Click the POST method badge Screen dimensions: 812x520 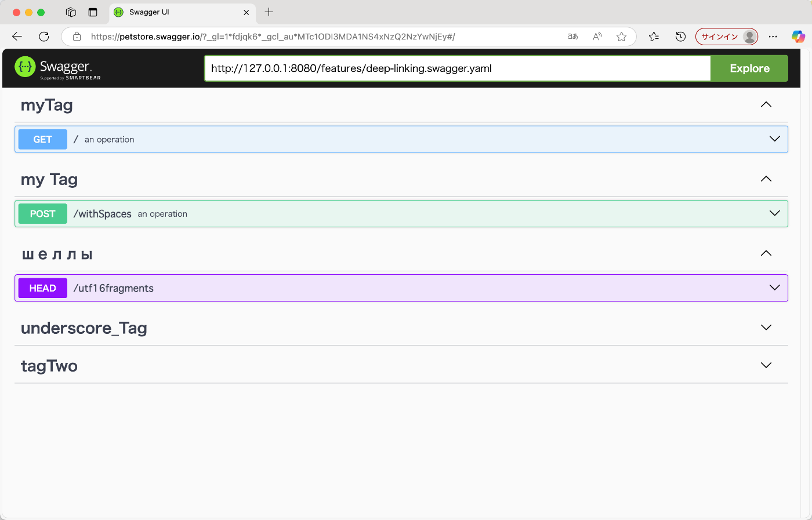tap(43, 213)
